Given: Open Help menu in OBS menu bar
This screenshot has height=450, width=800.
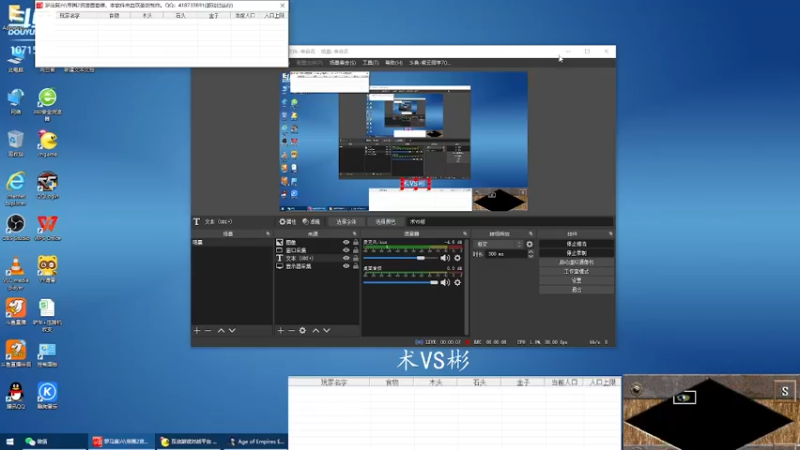Looking at the screenshot, I should 394,63.
